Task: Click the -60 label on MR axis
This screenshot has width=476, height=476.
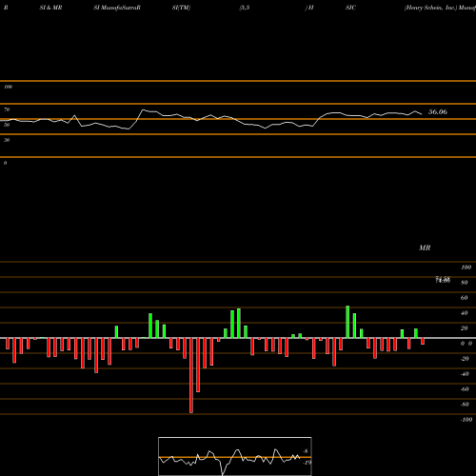Action: pos(465,389)
